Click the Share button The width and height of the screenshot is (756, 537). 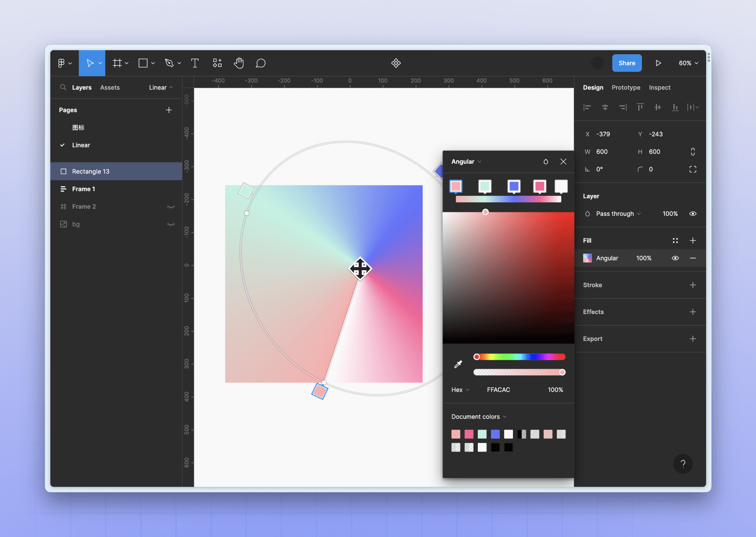[x=626, y=63]
